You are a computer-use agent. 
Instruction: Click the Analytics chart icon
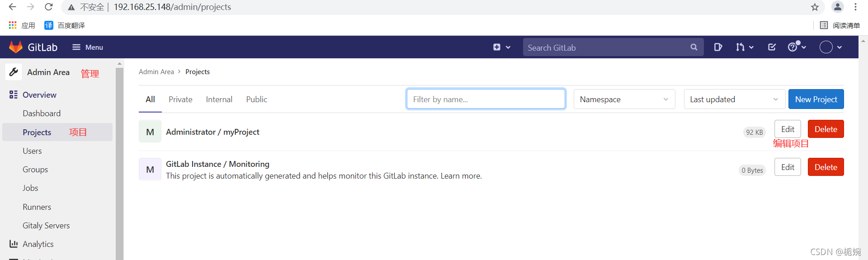tap(14, 244)
